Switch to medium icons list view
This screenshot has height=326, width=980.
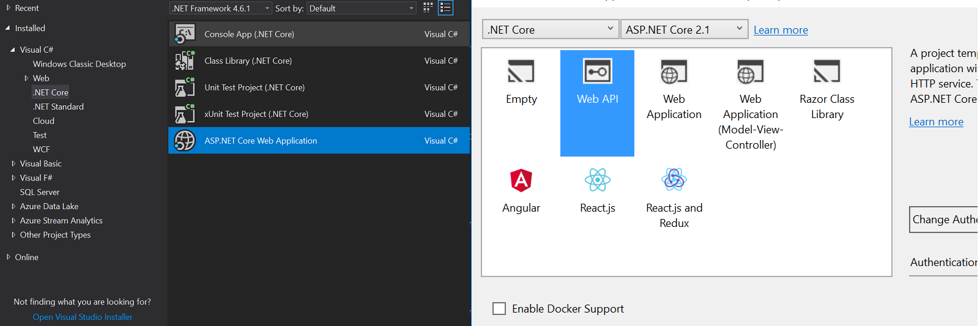[x=445, y=8]
